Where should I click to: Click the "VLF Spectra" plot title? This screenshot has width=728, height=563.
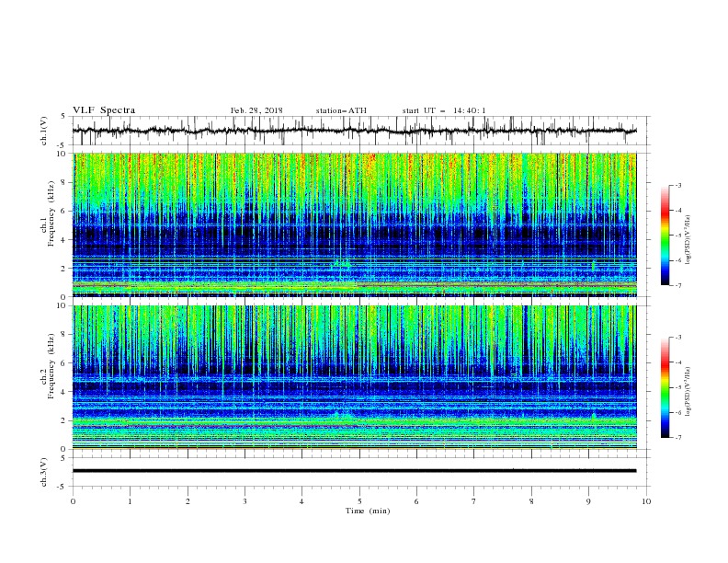click(x=104, y=110)
